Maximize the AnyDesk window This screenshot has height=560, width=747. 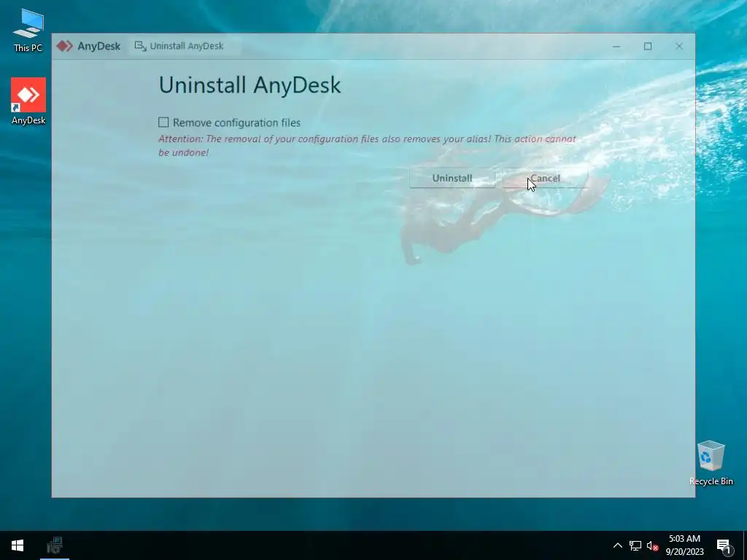point(648,46)
